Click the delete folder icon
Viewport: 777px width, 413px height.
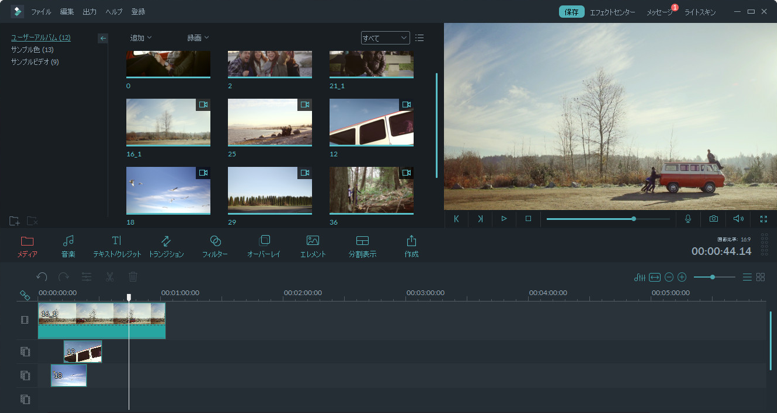[32, 221]
